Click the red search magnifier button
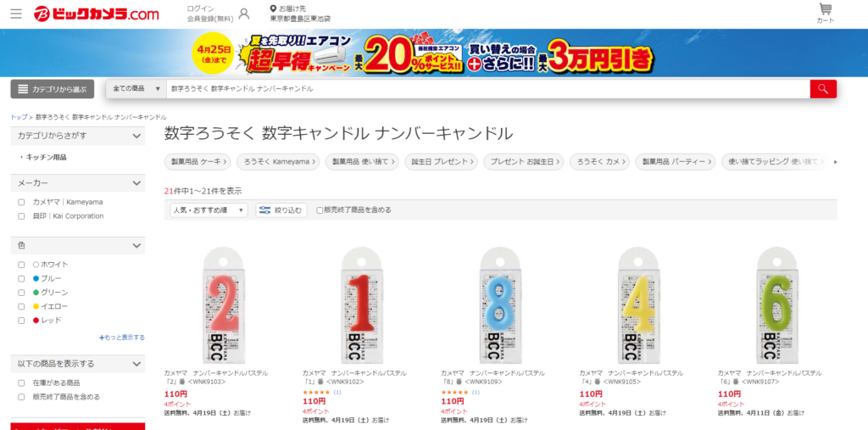868x430 pixels. (x=823, y=89)
